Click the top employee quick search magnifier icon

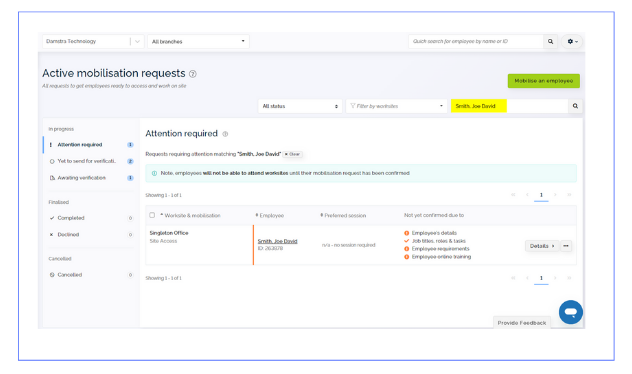point(550,42)
